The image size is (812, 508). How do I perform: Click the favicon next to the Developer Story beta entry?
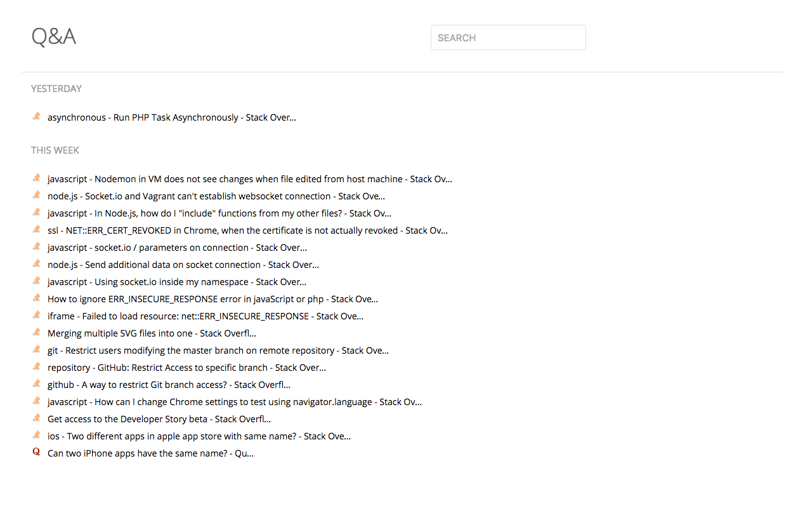[36, 417]
